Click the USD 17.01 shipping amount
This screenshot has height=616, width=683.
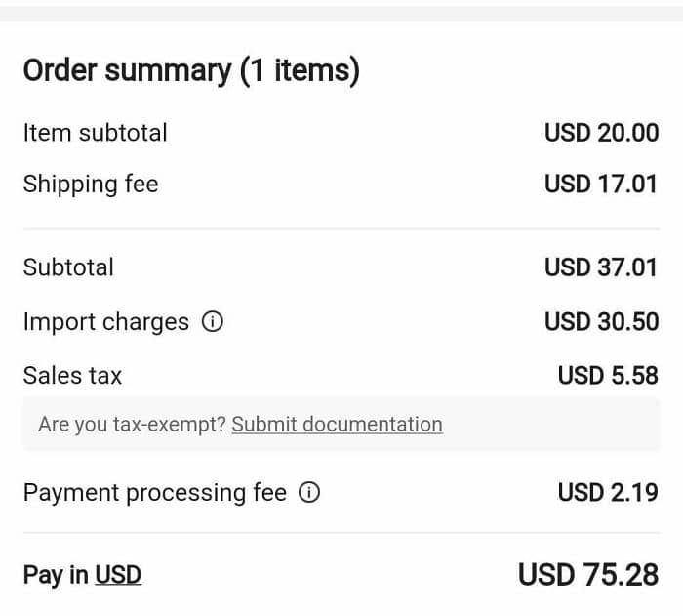[x=601, y=184]
